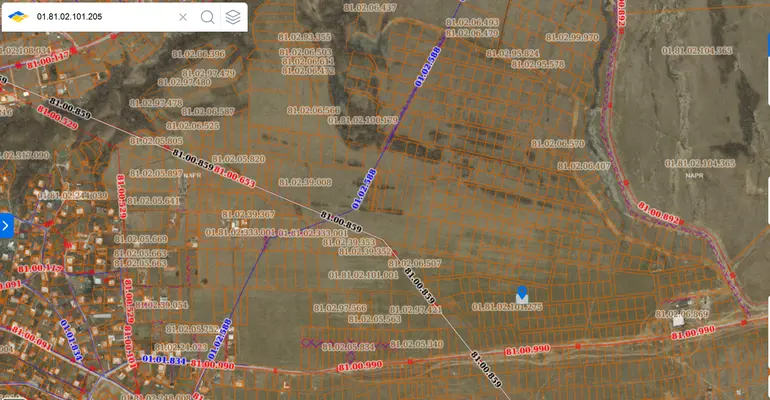Click parcel label 81.02.06.587
The width and height of the screenshot is (770, 400).
[x=208, y=111]
